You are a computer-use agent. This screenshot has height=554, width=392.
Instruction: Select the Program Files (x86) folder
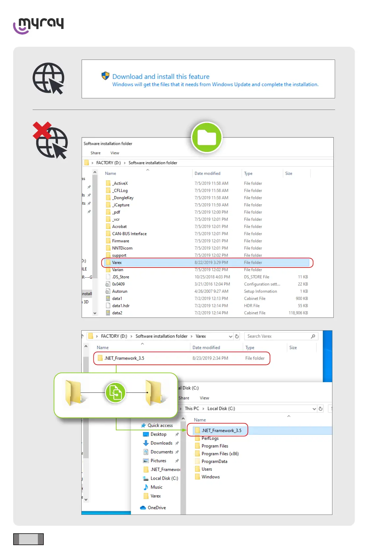[217, 454]
